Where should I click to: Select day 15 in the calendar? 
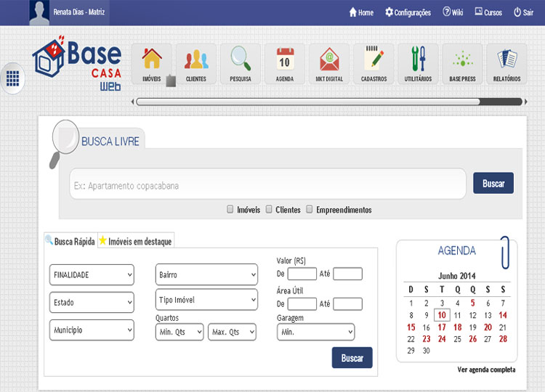click(411, 327)
